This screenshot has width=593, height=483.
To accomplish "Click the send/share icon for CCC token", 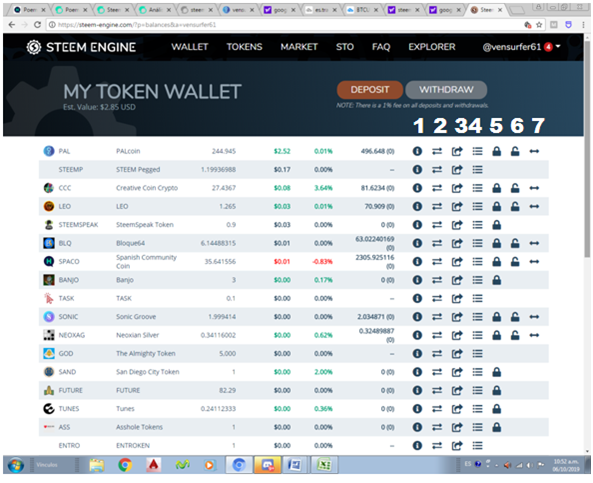I will [x=457, y=188].
